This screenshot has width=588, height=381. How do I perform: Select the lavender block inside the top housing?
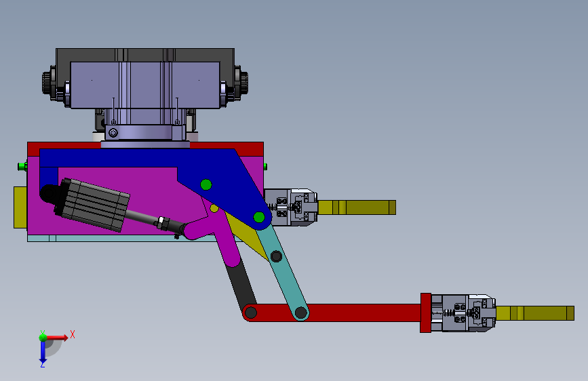click(145, 85)
